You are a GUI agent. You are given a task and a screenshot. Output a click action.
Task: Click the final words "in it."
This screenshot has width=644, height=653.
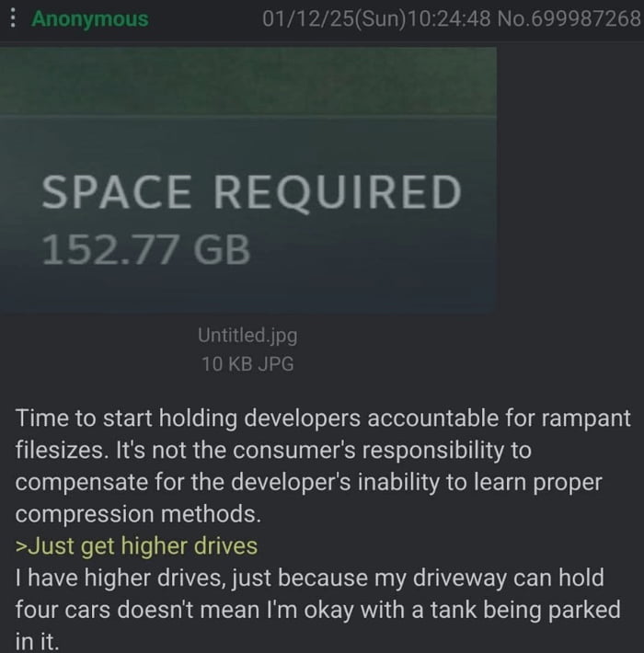37,640
